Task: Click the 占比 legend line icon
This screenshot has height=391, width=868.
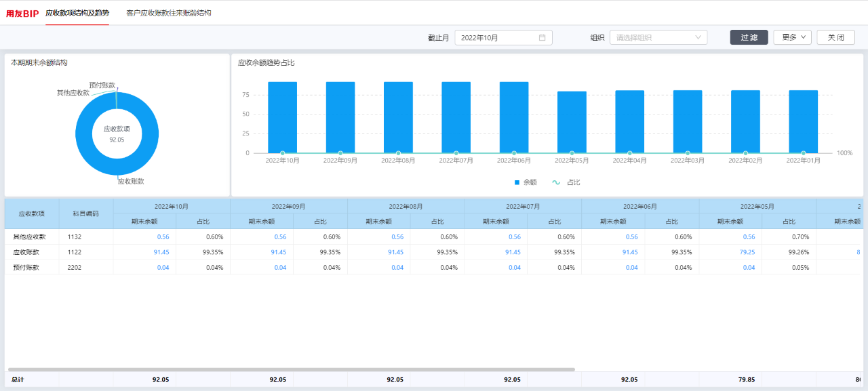Action: [x=556, y=182]
